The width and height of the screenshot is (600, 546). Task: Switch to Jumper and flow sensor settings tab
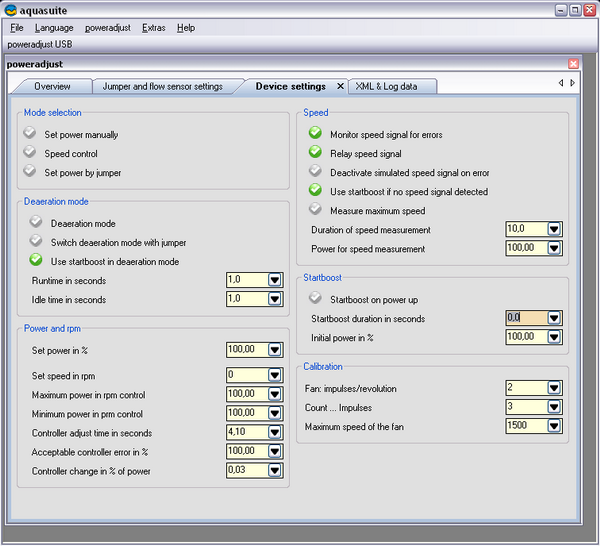[163, 86]
